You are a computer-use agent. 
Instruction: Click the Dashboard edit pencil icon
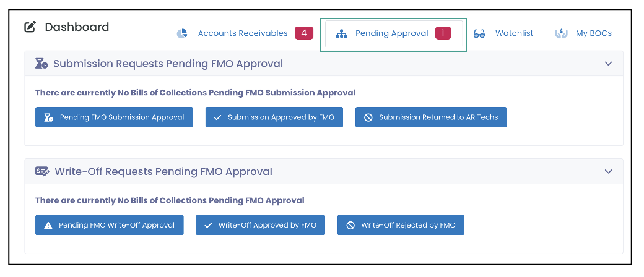point(30,27)
